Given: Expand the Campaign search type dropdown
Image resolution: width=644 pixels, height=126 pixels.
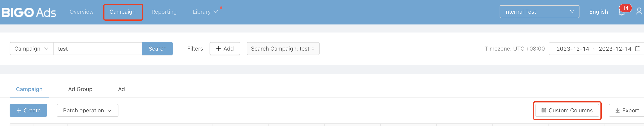Looking at the screenshot, I should click(31, 49).
